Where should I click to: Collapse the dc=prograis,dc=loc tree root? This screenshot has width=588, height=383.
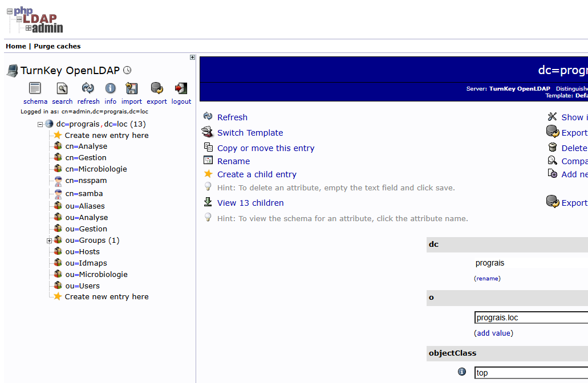[40, 124]
